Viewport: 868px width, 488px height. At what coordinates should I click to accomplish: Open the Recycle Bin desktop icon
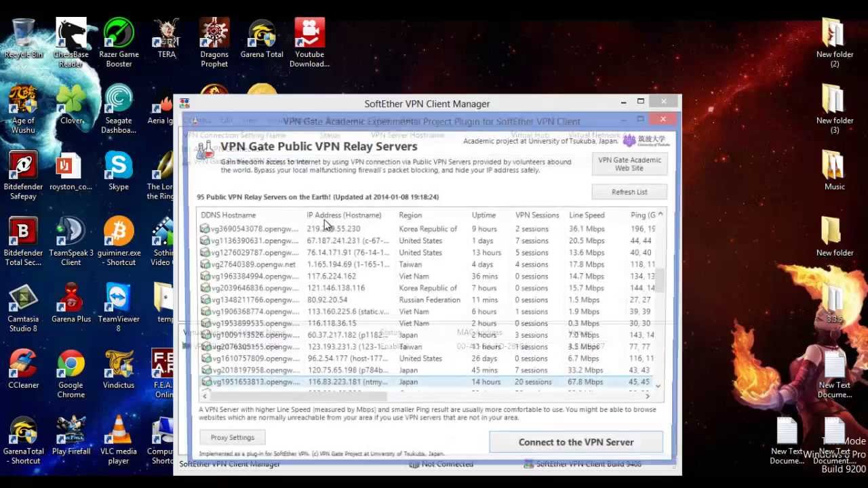[x=23, y=39]
